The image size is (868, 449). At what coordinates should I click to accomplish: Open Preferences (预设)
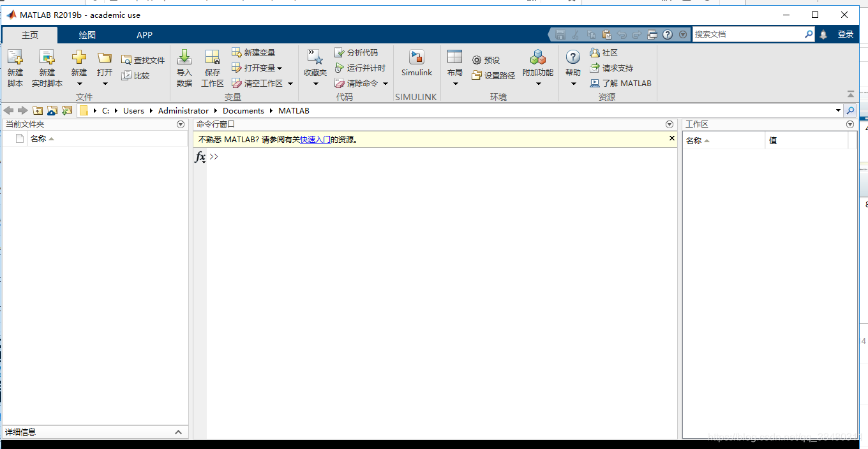(x=486, y=60)
